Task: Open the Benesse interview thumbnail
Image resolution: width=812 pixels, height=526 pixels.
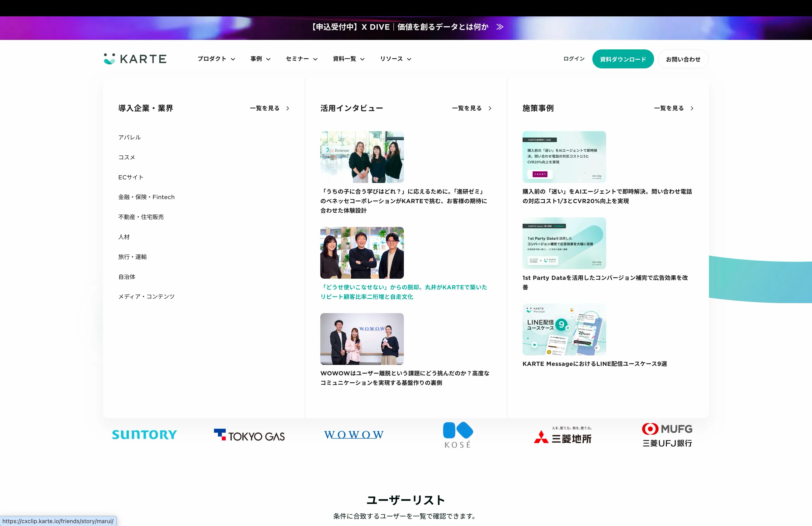Action: pos(362,157)
